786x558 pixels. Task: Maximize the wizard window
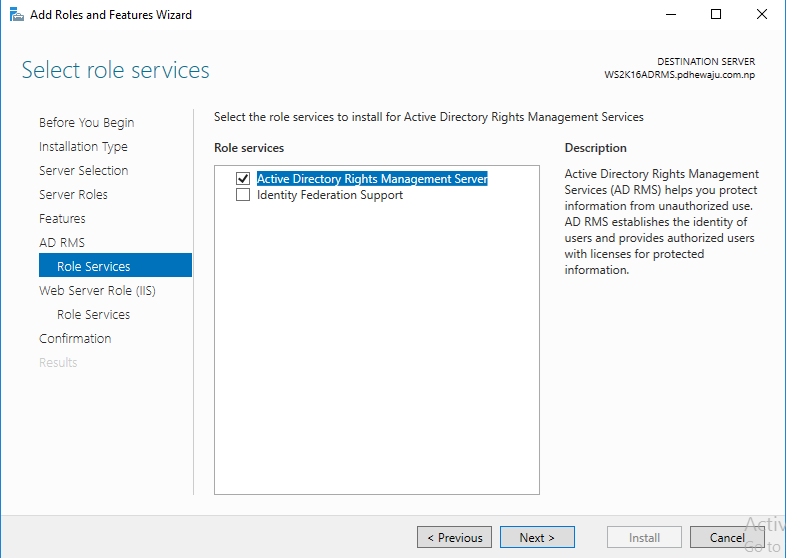click(716, 14)
